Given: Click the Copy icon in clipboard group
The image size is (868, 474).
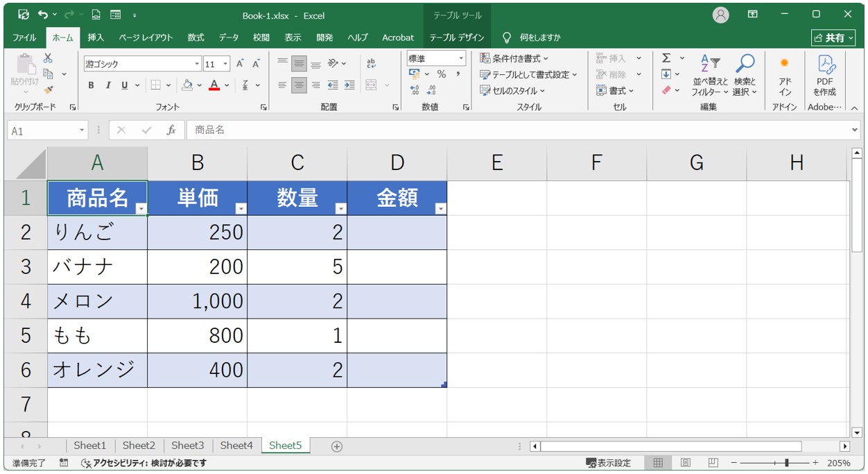Looking at the screenshot, I should click(x=49, y=74).
